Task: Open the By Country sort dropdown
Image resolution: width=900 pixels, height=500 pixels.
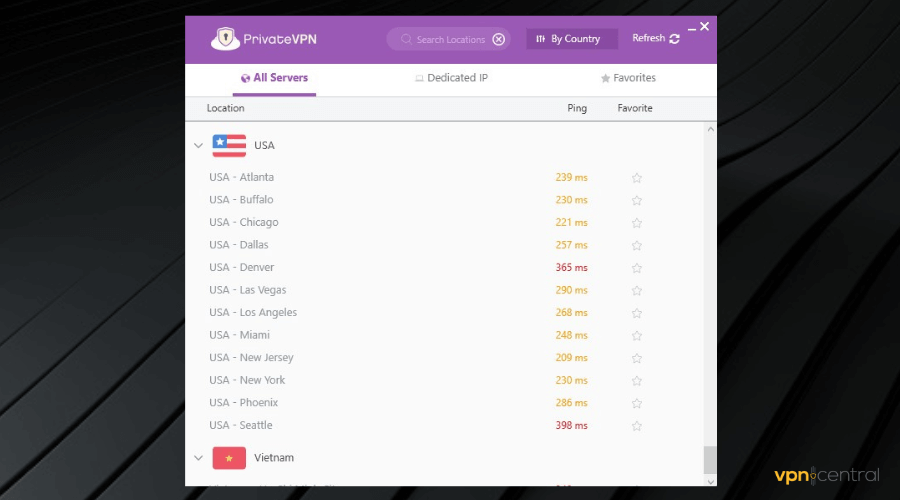Action: tap(572, 39)
